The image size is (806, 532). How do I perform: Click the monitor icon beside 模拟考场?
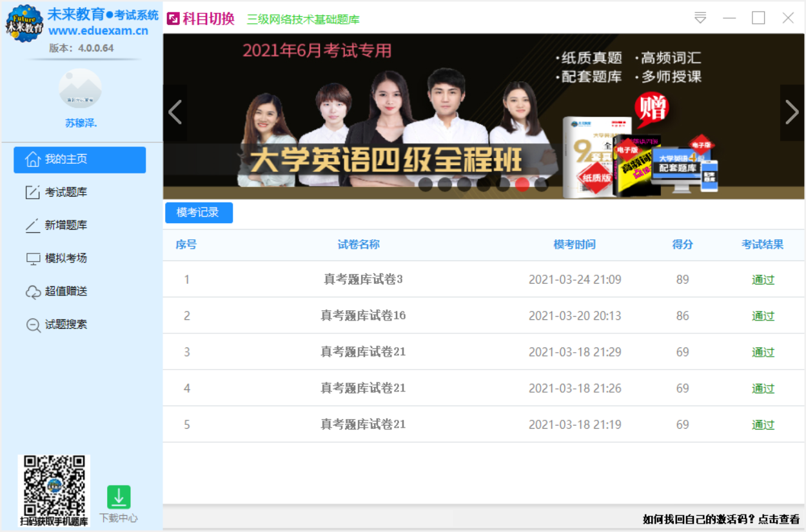(33, 259)
